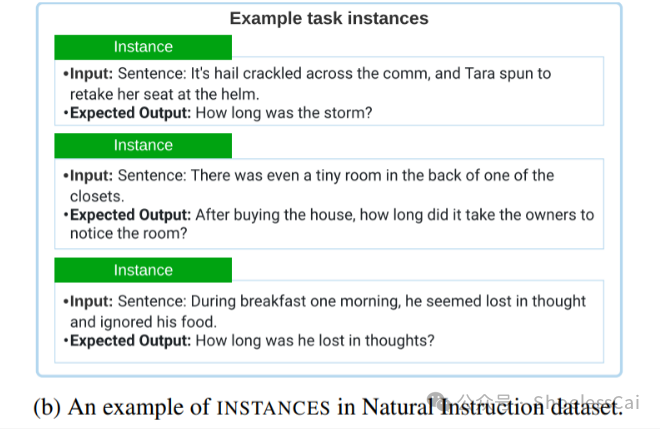Click "How long was the storm?" output
660x429 pixels.
coord(284,113)
